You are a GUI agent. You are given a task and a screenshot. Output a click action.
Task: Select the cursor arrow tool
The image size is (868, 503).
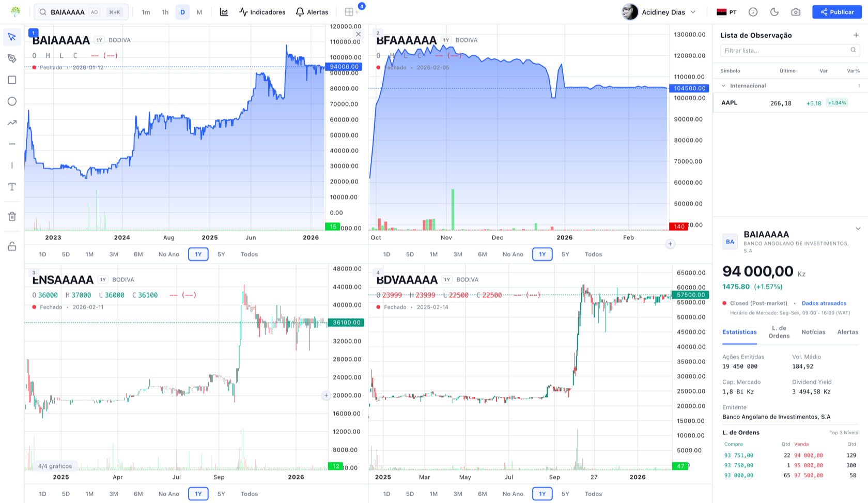(12, 37)
